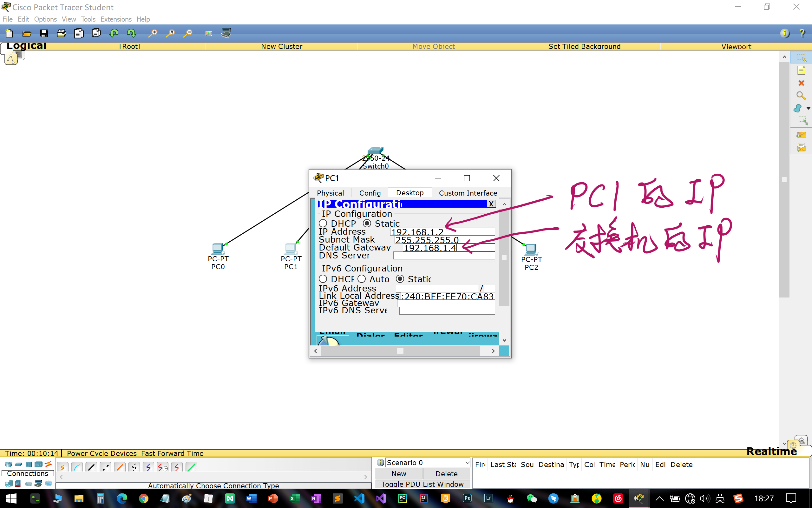Click the Subnet Mask input field

click(445, 240)
